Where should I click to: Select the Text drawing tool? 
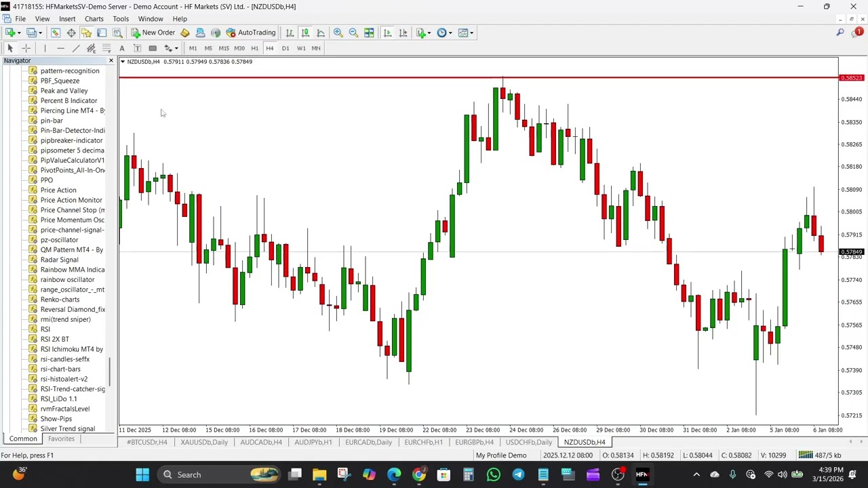pyautogui.click(x=122, y=48)
